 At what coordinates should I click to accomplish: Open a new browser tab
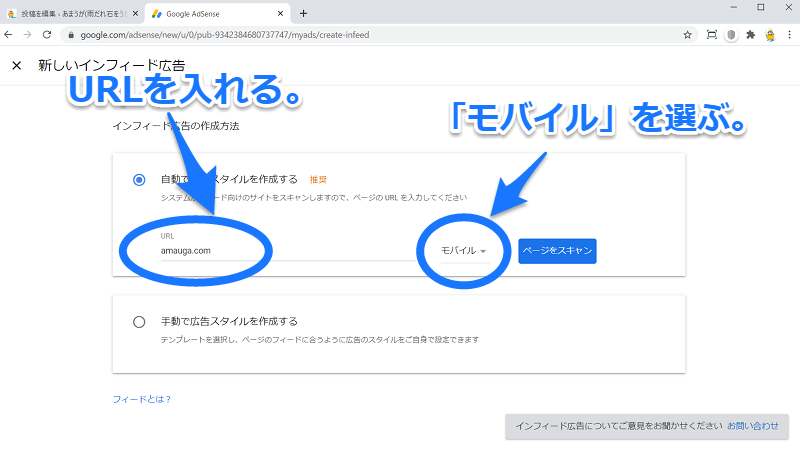(x=303, y=13)
